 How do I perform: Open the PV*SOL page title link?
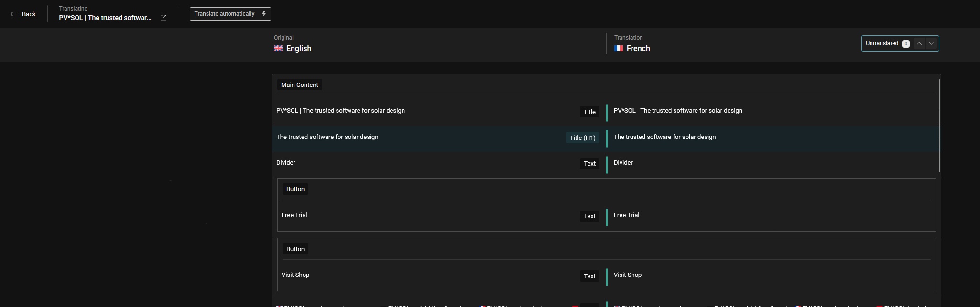(x=105, y=18)
